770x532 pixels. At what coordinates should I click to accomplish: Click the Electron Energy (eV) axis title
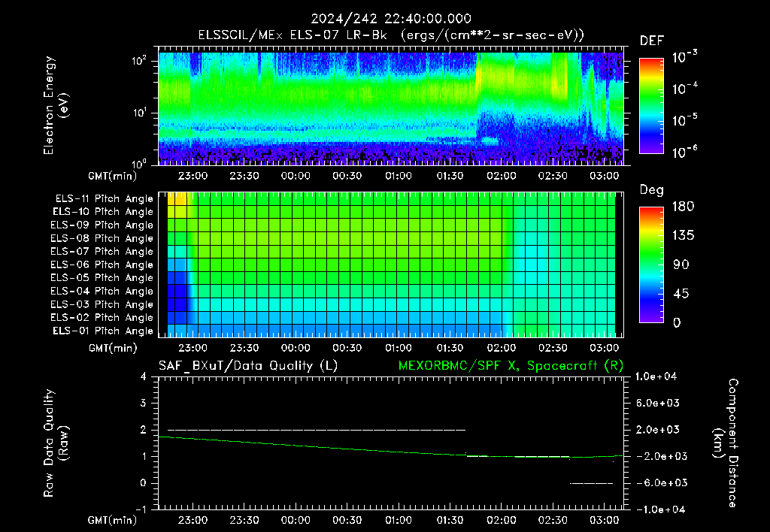(56, 105)
